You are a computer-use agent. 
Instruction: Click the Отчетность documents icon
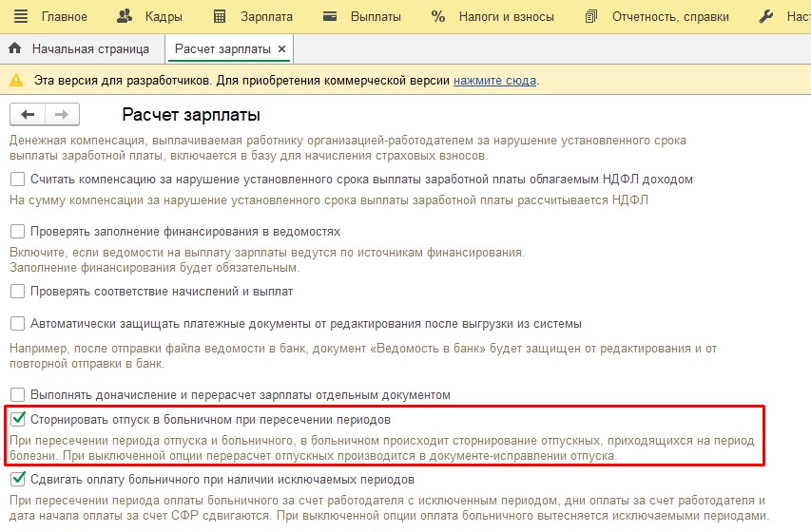click(x=591, y=16)
